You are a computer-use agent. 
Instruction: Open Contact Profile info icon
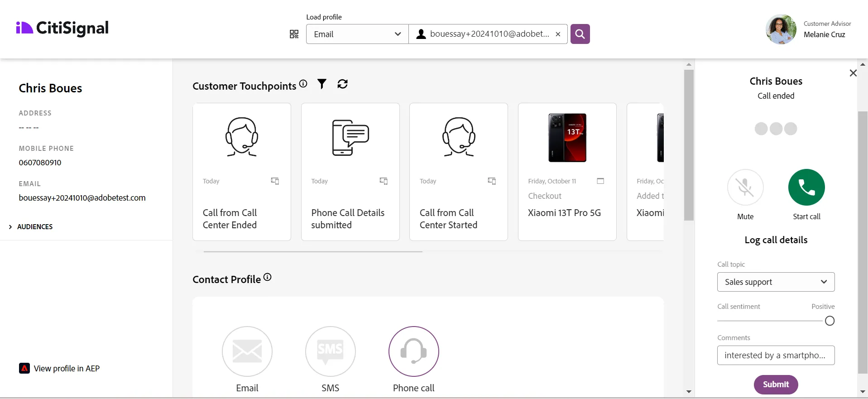268,277
